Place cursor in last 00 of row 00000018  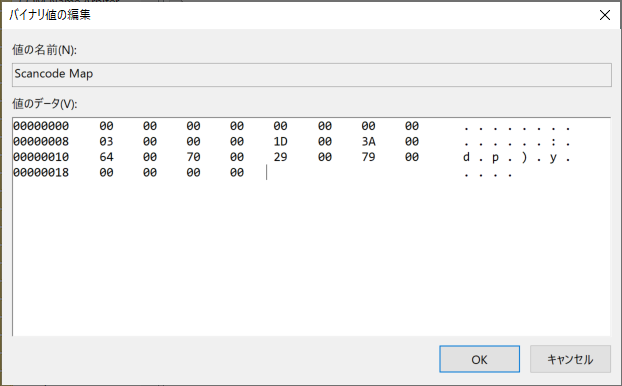coord(237,173)
